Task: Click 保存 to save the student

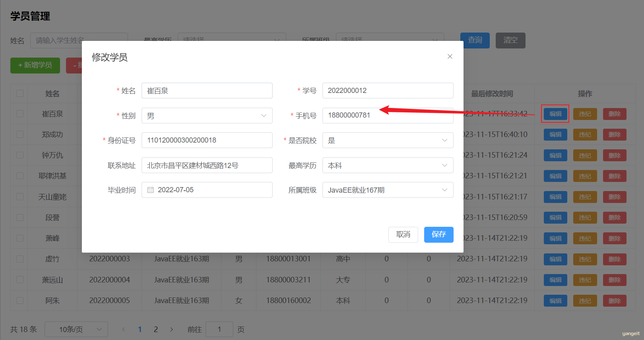Action: coord(439,234)
